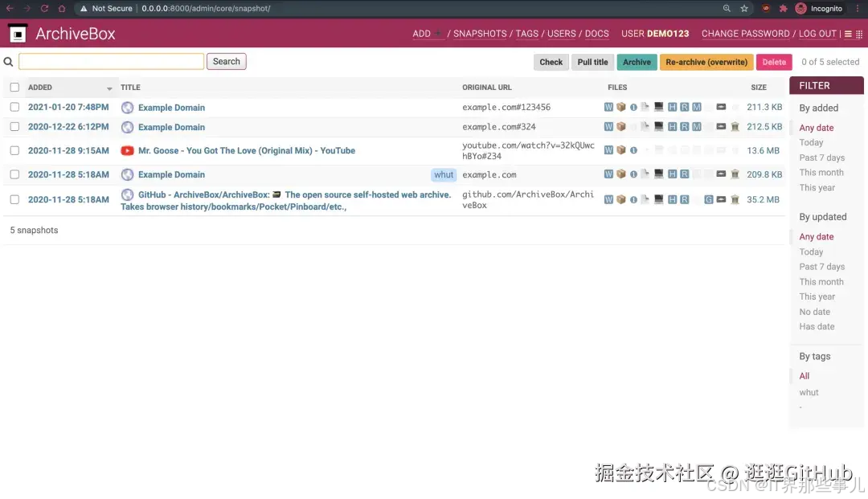Click the 13.6 MB size value
Image resolution: width=868 pixels, height=499 pixels.
tap(763, 150)
